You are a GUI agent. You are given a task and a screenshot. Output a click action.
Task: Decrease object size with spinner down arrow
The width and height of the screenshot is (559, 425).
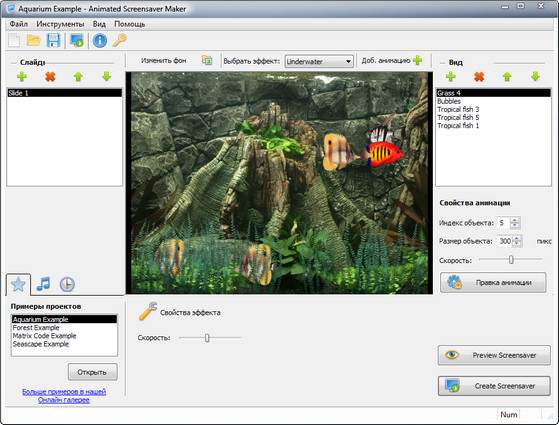517,244
